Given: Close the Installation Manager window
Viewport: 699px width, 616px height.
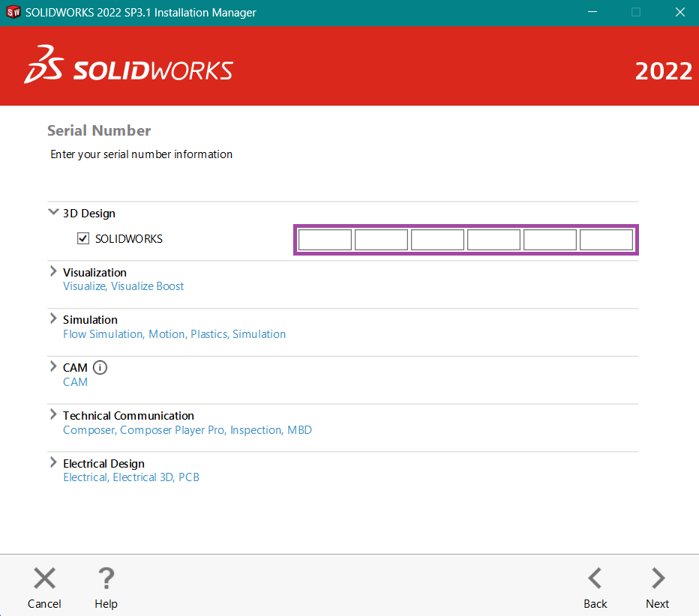Looking at the screenshot, I should (679, 12).
